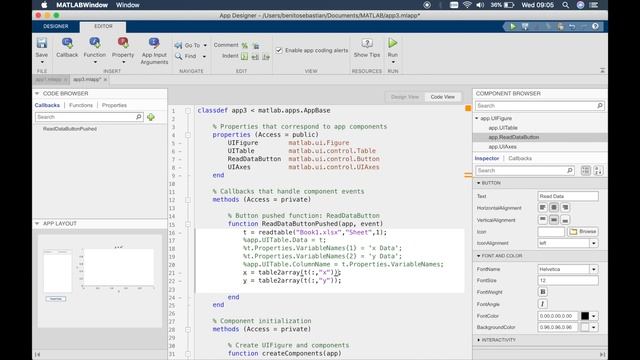Click the Browse icon button

[583, 231]
